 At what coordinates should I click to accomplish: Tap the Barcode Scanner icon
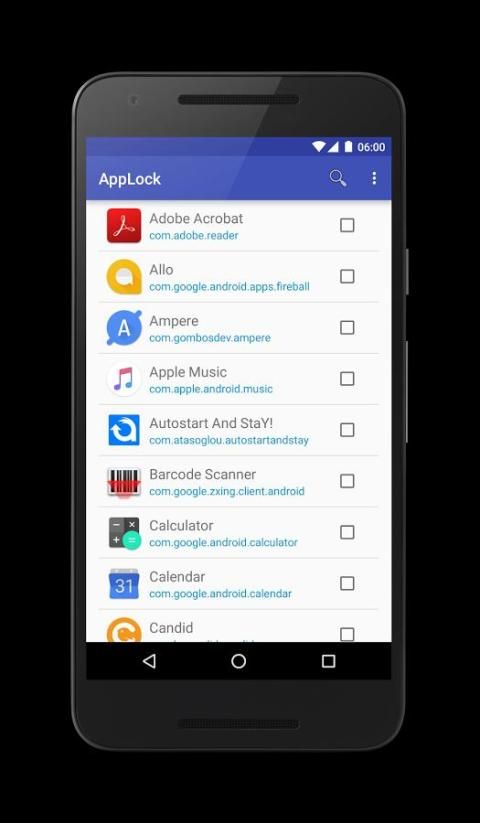point(124,482)
